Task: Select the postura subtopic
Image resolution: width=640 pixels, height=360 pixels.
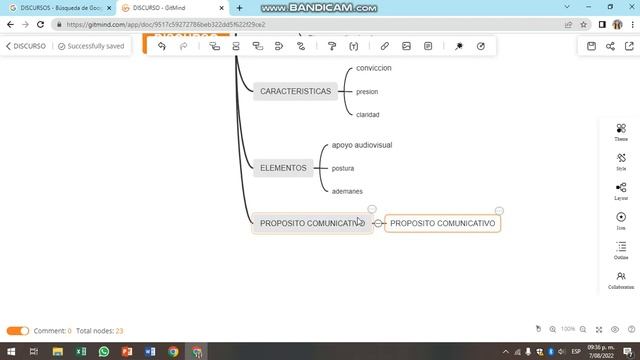Action: click(342, 168)
